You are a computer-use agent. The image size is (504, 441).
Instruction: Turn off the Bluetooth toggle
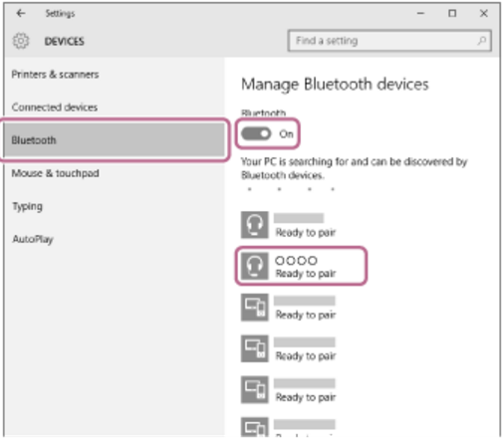[256, 134]
